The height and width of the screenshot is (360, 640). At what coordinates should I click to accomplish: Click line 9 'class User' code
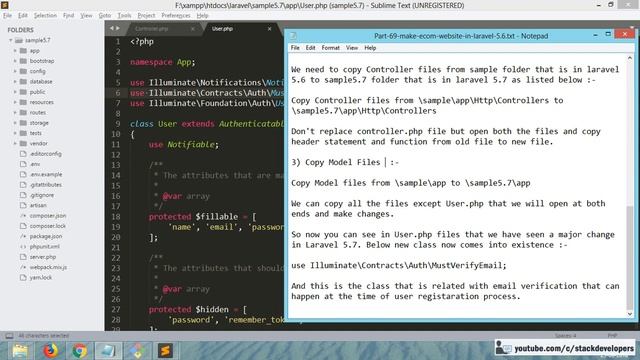tap(207, 124)
